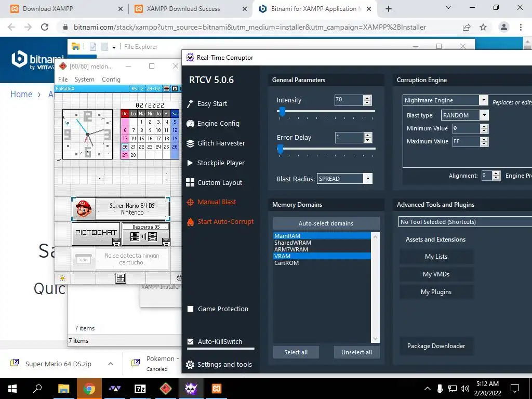The height and width of the screenshot is (399, 532).
Task: Click DS brightness sun icon
Action: click(x=62, y=278)
